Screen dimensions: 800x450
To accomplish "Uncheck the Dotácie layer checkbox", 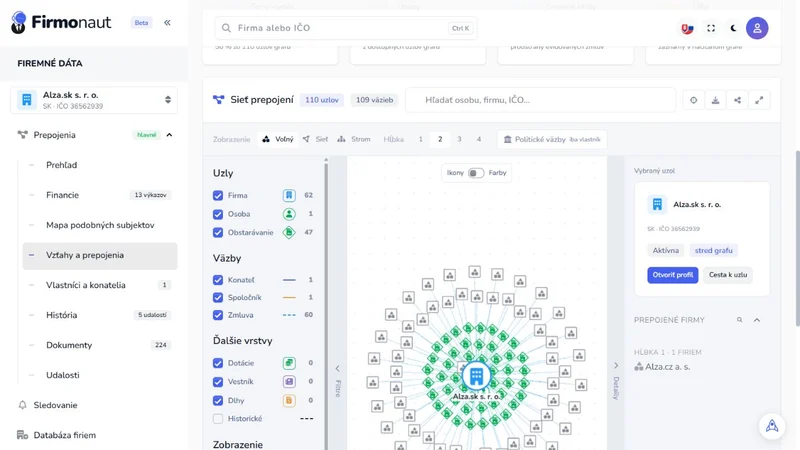I will pyautogui.click(x=218, y=363).
